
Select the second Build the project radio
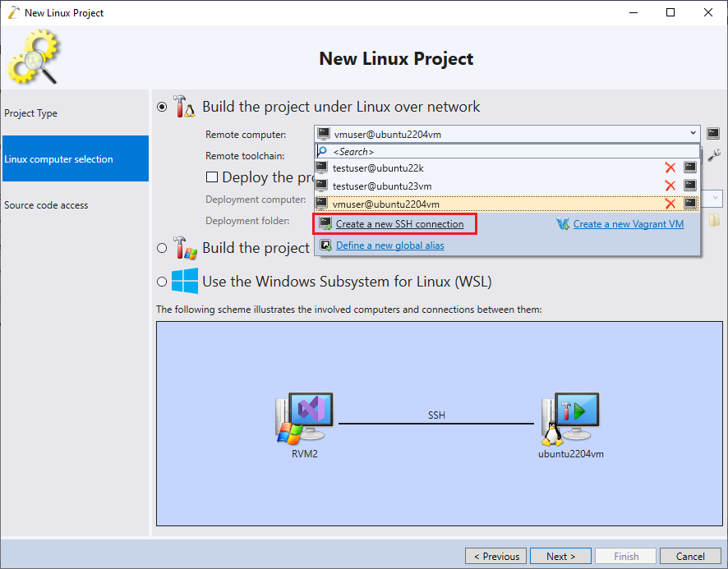click(x=162, y=248)
